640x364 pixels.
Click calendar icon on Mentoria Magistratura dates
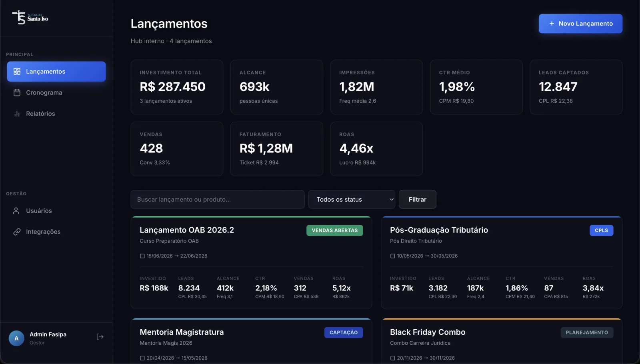[x=142, y=358]
